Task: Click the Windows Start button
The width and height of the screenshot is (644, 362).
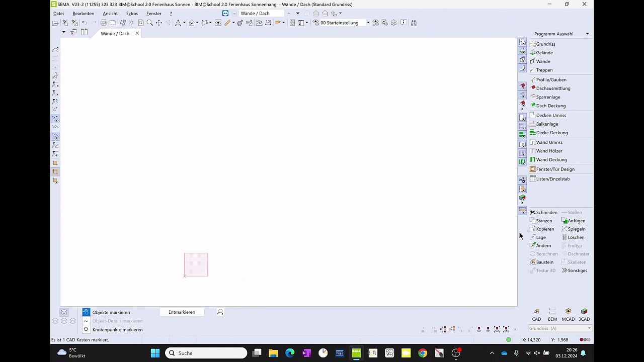Action: click(155, 353)
